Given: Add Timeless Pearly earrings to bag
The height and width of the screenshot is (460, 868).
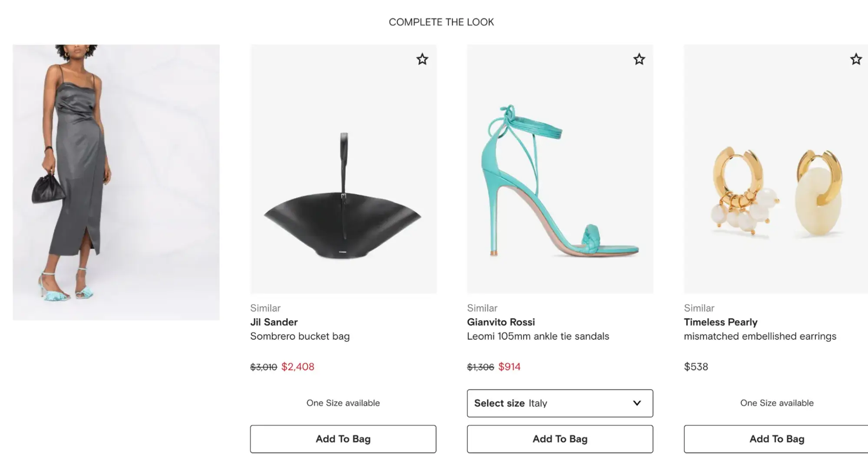Looking at the screenshot, I should (x=776, y=439).
